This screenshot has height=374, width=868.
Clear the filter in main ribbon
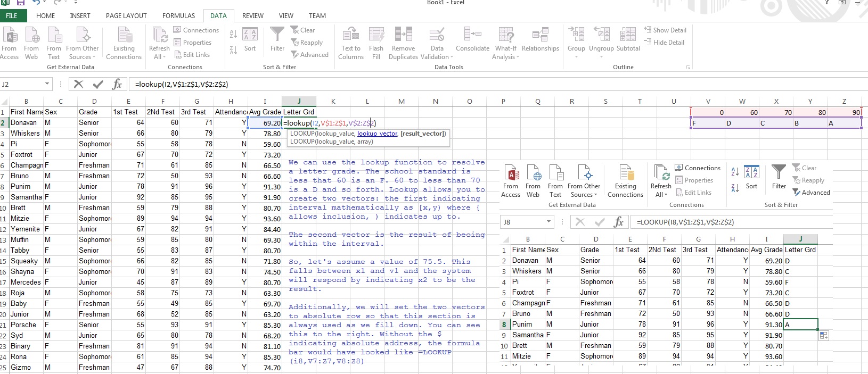(303, 30)
